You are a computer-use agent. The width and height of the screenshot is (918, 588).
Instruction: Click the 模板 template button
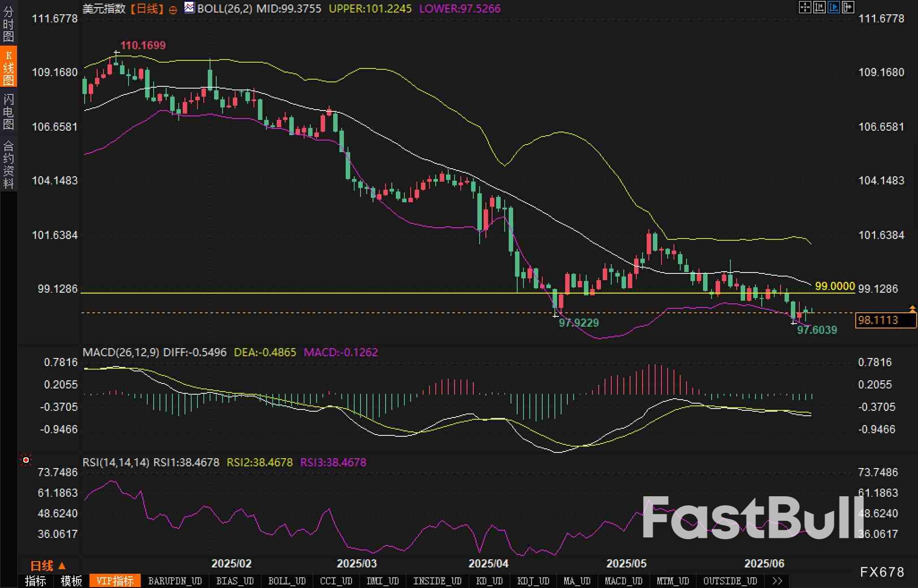(x=71, y=581)
